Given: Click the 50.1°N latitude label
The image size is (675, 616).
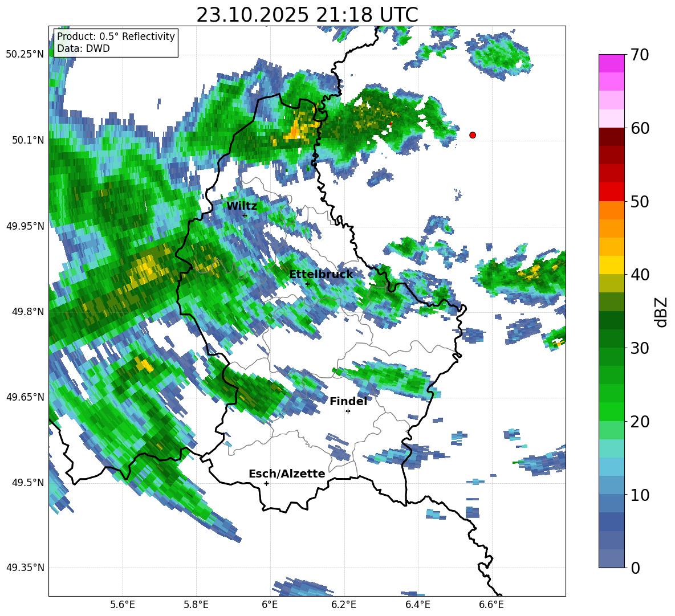Looking at the screenshot, I should click(27, 140).
